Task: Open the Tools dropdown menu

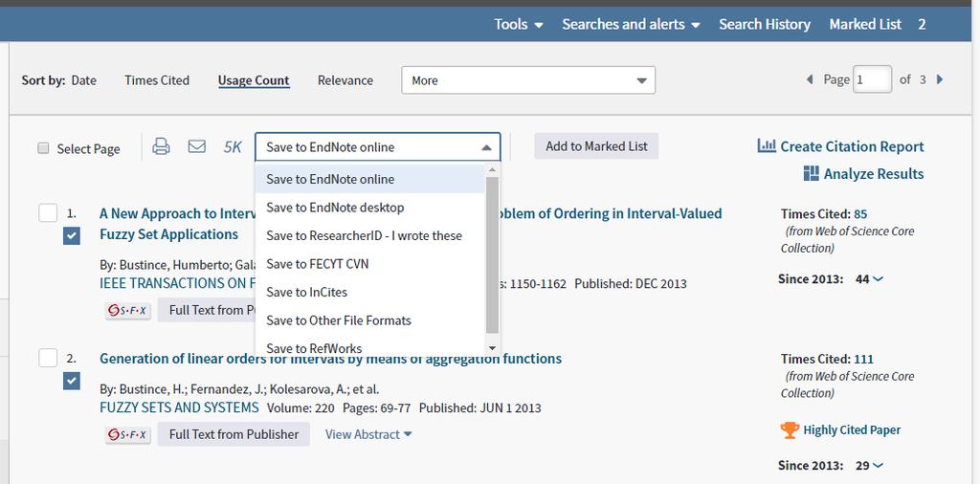Action: click(x=518, y=24)
